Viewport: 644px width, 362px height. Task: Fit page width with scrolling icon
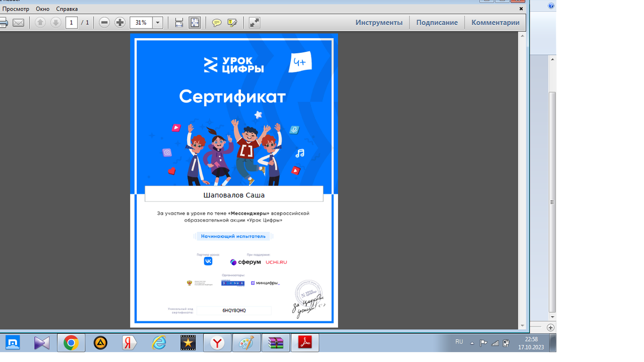pos(179,23)
